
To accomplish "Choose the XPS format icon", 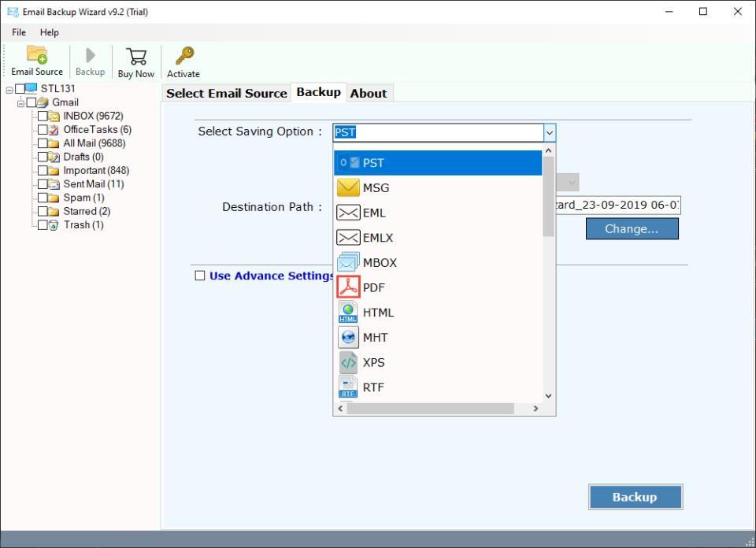I will coord(347,362).
